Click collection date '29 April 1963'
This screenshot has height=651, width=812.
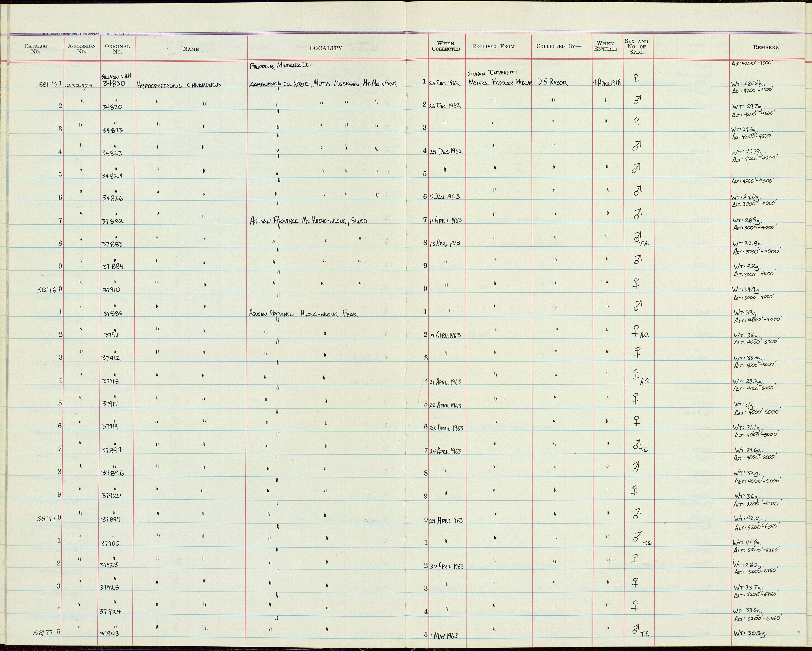coord(447,520)
